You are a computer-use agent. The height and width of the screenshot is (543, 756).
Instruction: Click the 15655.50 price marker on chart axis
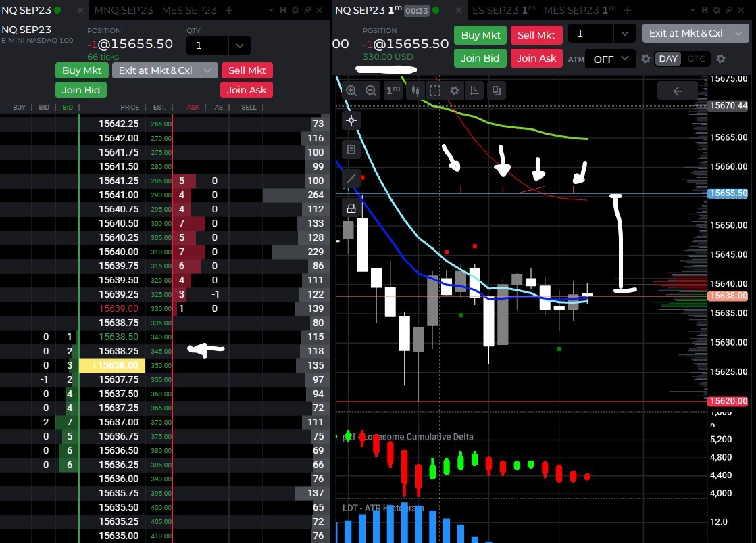click(728, 193)
